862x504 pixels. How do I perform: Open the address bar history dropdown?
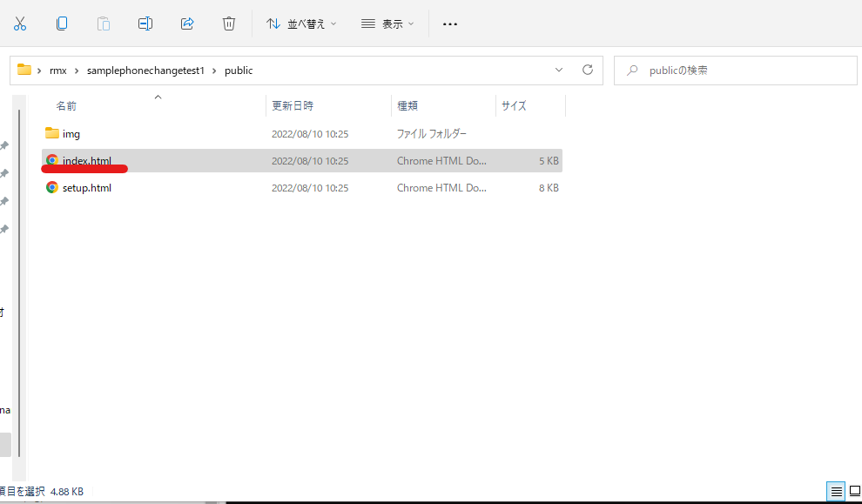(558, 70)
